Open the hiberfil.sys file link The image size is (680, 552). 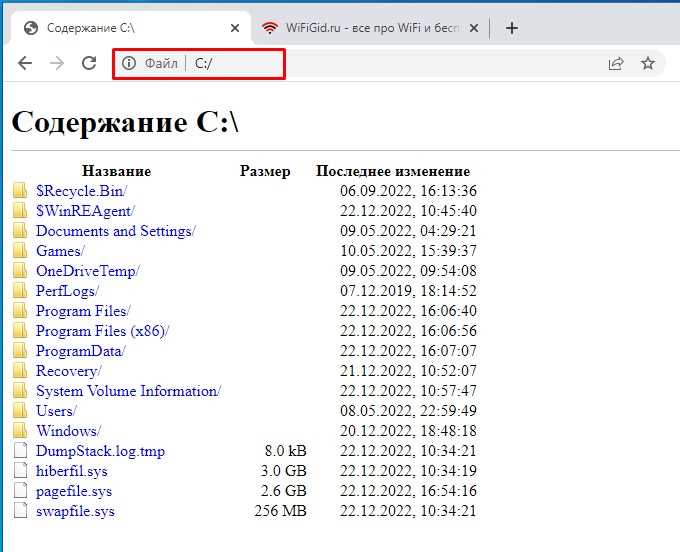tap(72, 470)
